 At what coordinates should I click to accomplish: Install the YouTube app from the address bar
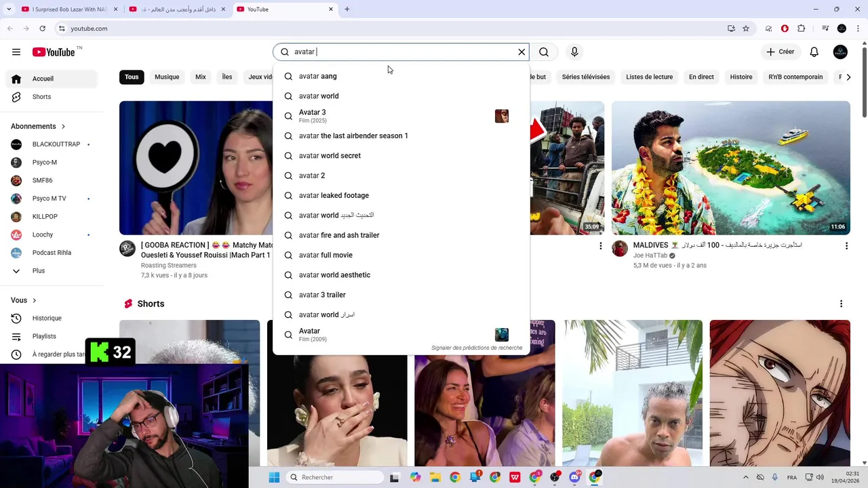pos(731,28)
